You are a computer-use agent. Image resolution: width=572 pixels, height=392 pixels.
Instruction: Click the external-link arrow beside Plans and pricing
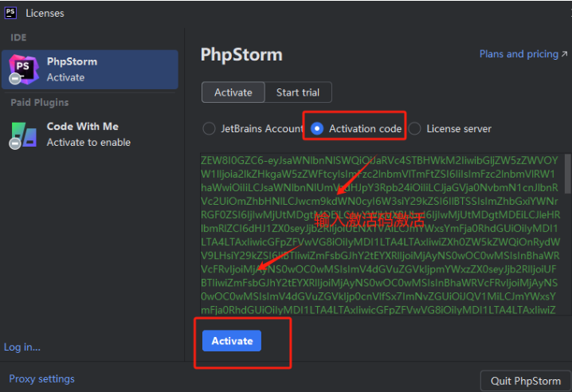point(564,54)
